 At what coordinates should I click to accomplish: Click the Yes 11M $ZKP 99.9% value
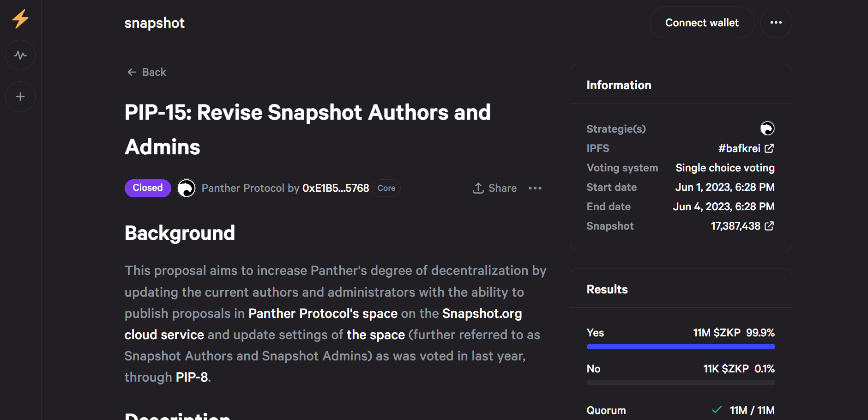click(x=734, y=333)
